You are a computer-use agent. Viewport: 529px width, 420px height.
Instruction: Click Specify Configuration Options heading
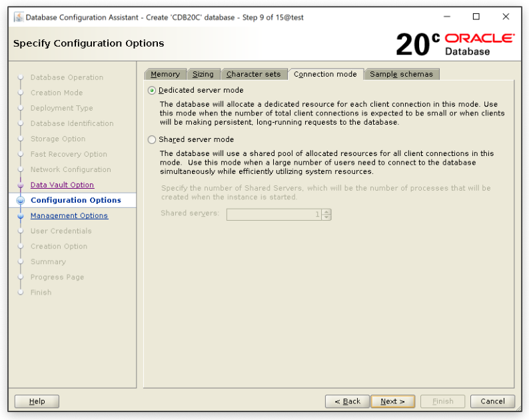89,43
